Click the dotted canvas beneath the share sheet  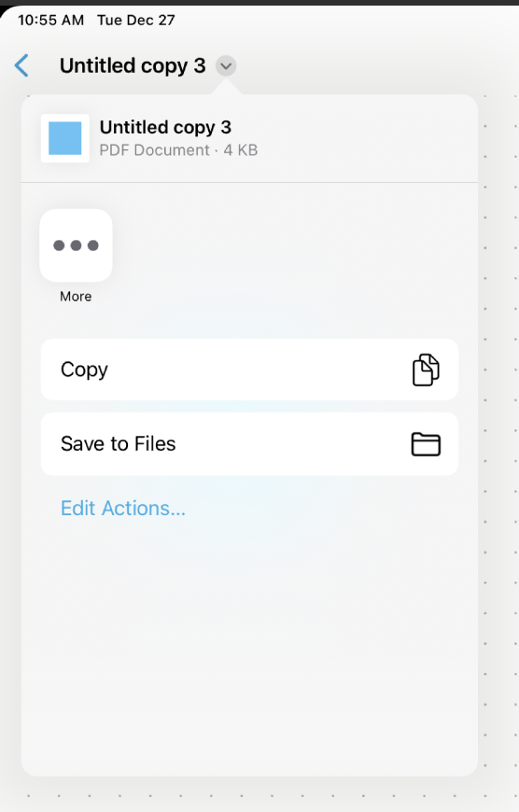(259, 795)
